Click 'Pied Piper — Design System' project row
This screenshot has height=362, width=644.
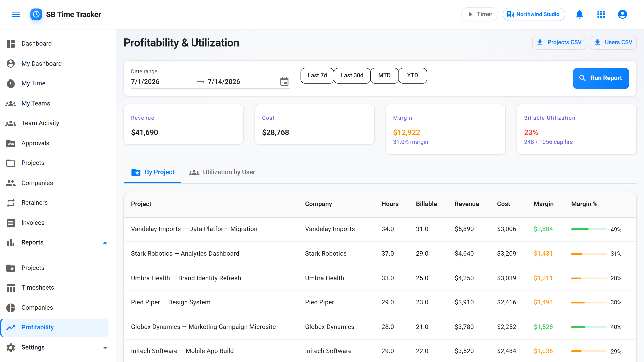pyautogui.click(x=380, y=302)
